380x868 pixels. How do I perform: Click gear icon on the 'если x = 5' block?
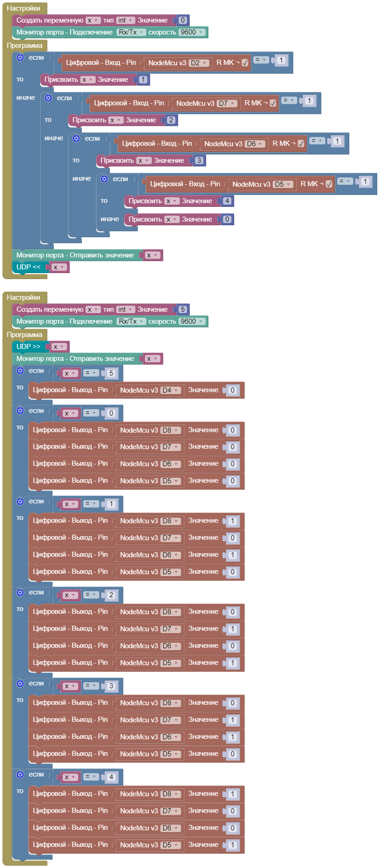click(x=20, y=371)
